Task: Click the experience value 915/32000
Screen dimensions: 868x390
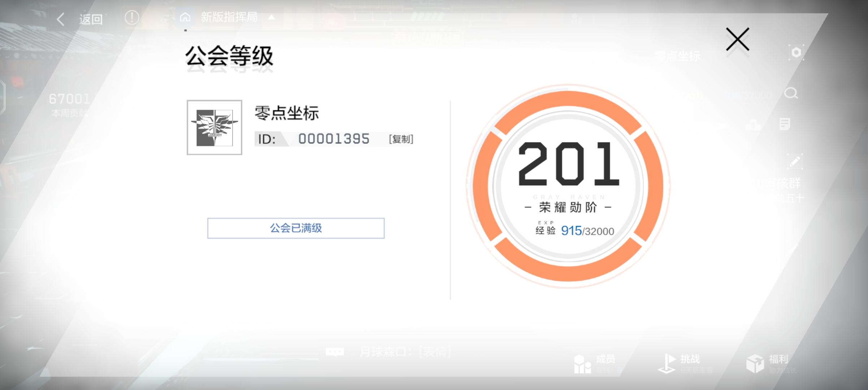Action: 587,231
